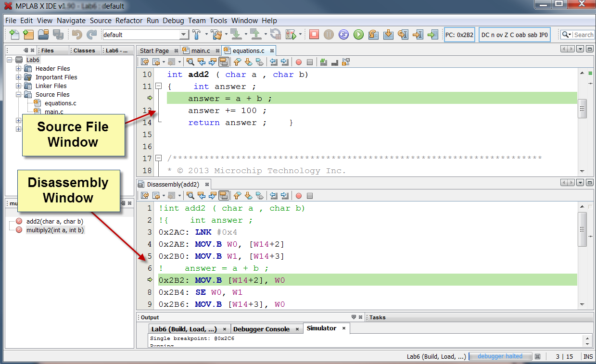Screen dimensions: 596x364
Task: Click the New File toolbar icon
Action: coord(14,35)
